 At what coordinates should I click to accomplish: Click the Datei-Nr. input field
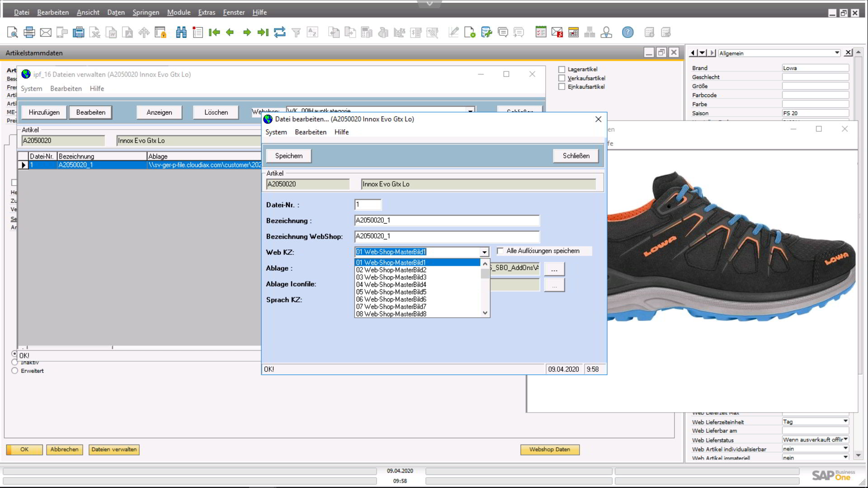(368, 205)
